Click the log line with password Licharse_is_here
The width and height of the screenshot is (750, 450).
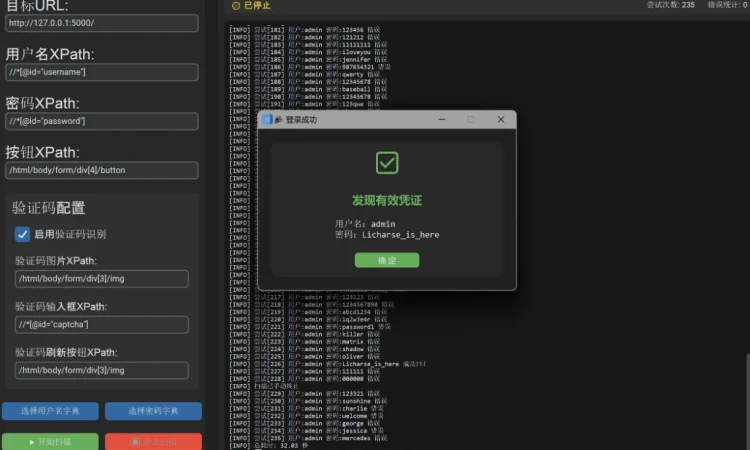(x=327, y=364)
